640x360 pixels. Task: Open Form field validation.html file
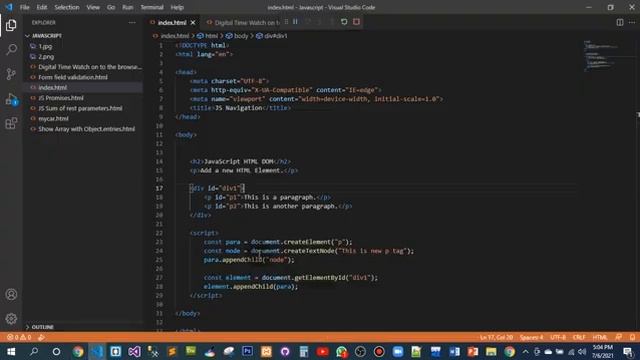[73, 77]
